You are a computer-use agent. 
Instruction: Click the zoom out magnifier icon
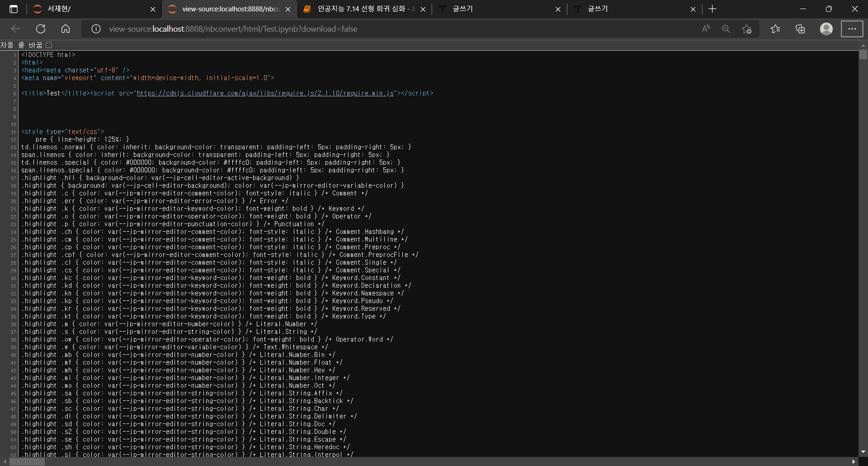coord(726,29)
